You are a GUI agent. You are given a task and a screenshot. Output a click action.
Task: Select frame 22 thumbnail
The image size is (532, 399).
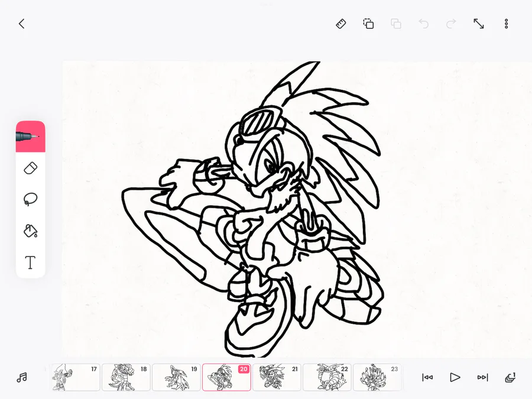pyautogui.click(x=327, y=377)
